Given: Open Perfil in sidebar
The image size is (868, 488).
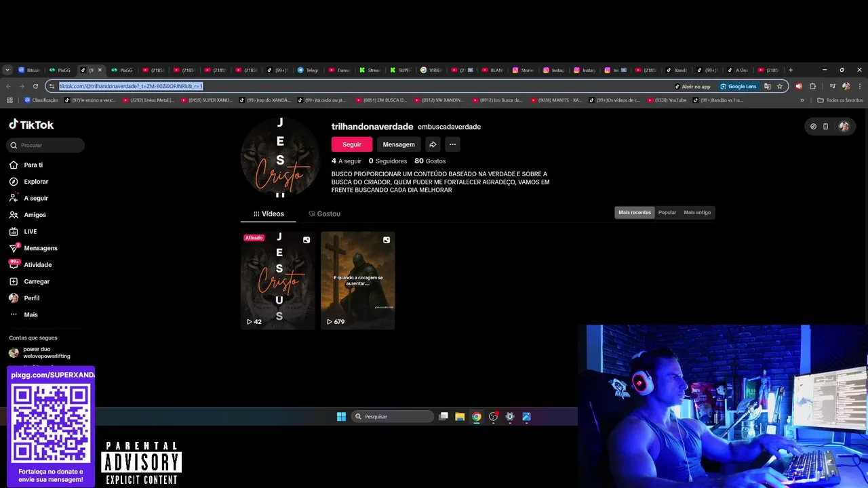Looking at the screenshot, I should pyautogui.click(x=31, y=298).
